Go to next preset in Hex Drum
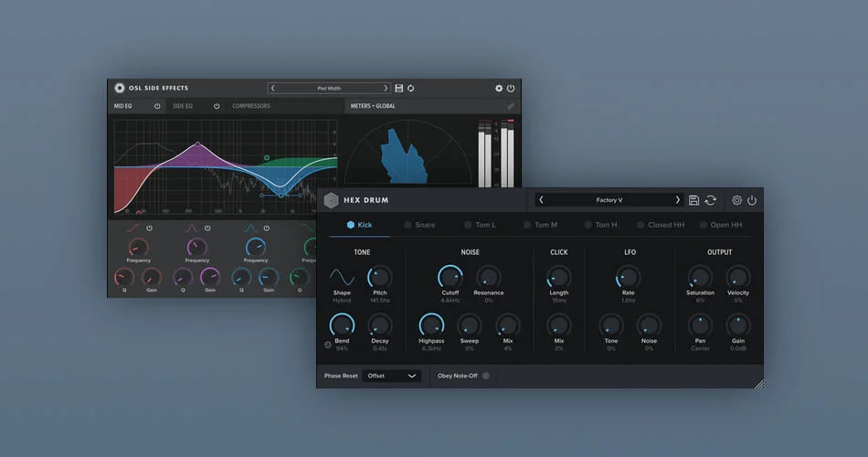The image size is (868, 457). tap(677, 200)
